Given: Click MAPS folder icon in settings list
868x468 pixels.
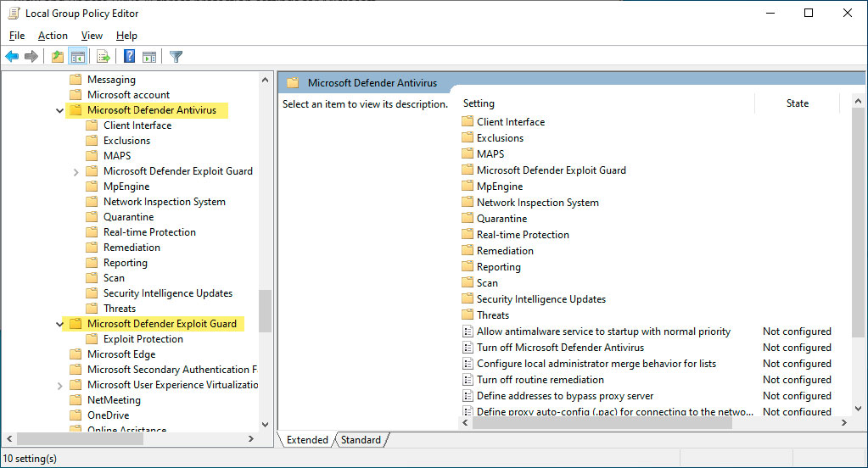Looking at the screenshot, I should pos(468,153).
